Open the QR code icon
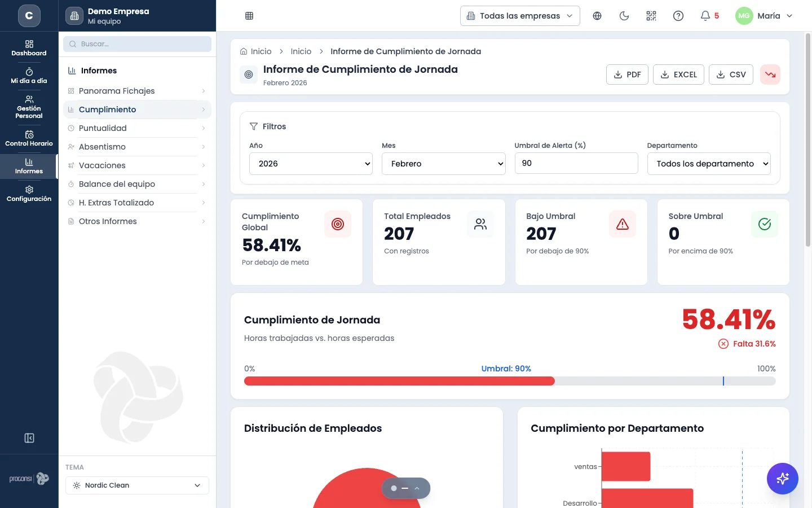This screenshot has width=812, height=508. 651,16
